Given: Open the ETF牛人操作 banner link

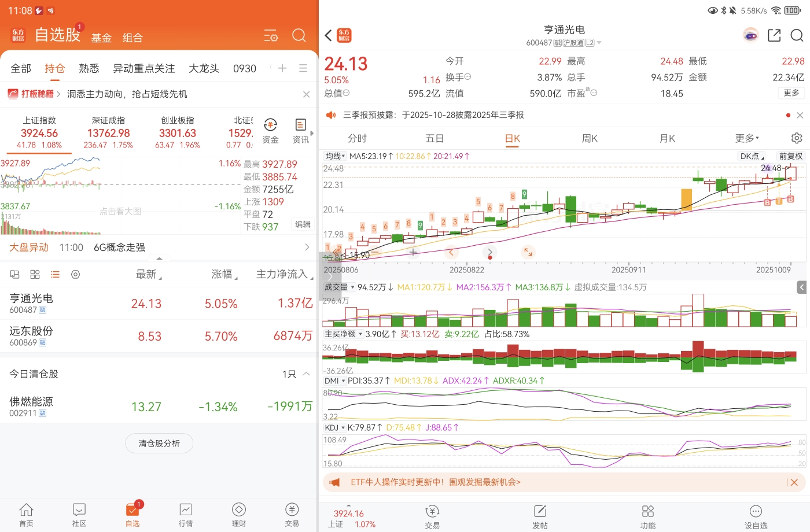Looking at the screenshot, I should [x=436, y=482].
